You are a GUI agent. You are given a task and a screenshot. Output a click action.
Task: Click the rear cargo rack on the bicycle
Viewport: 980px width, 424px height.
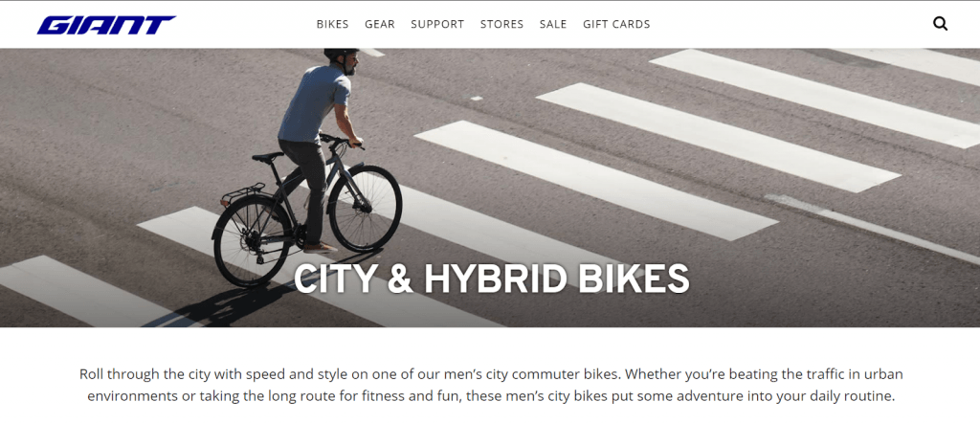click(242, 193)
